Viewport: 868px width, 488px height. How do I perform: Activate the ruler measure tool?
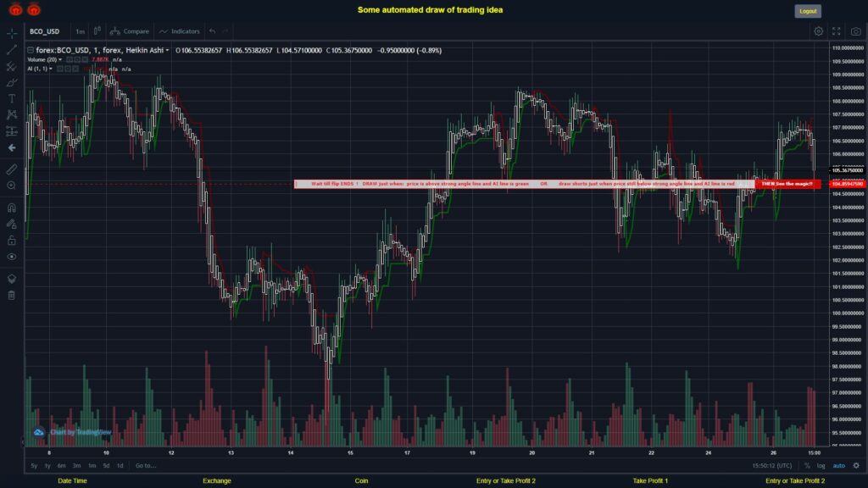pyautogui.click(x=12, y=169)
